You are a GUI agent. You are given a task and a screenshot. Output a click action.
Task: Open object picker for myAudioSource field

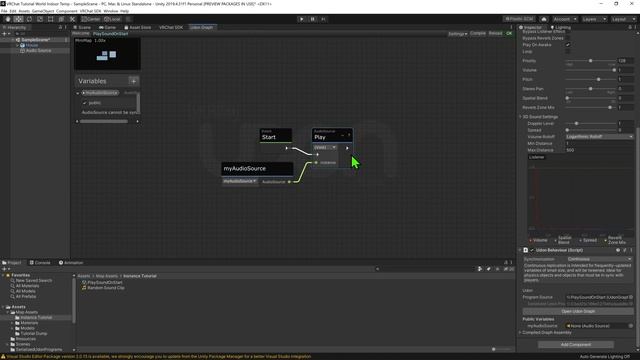(x=631, y=326)
